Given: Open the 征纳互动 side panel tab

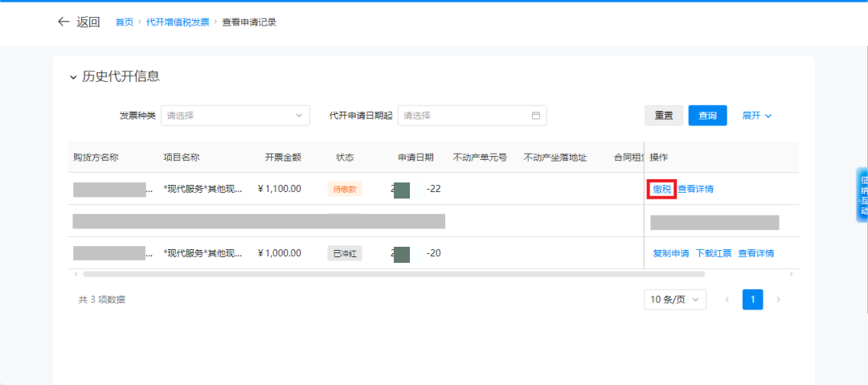Looking at the screenshot, I should (x=862, y=195).
